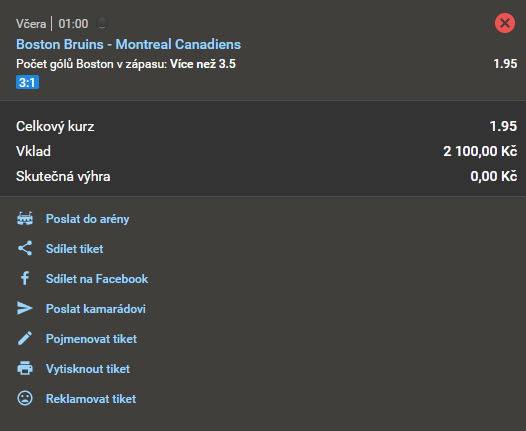Click the Vklad amount 2 100,00 Kč
Screen dimensions: 526x431
(480, 151)
